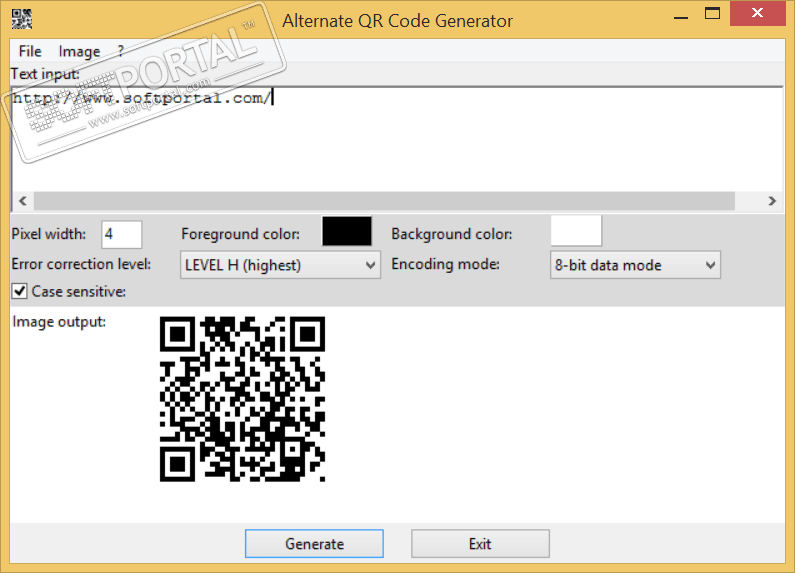Expand the Error correction level dropdown
The image size is (795, 573).
[280, 265]
